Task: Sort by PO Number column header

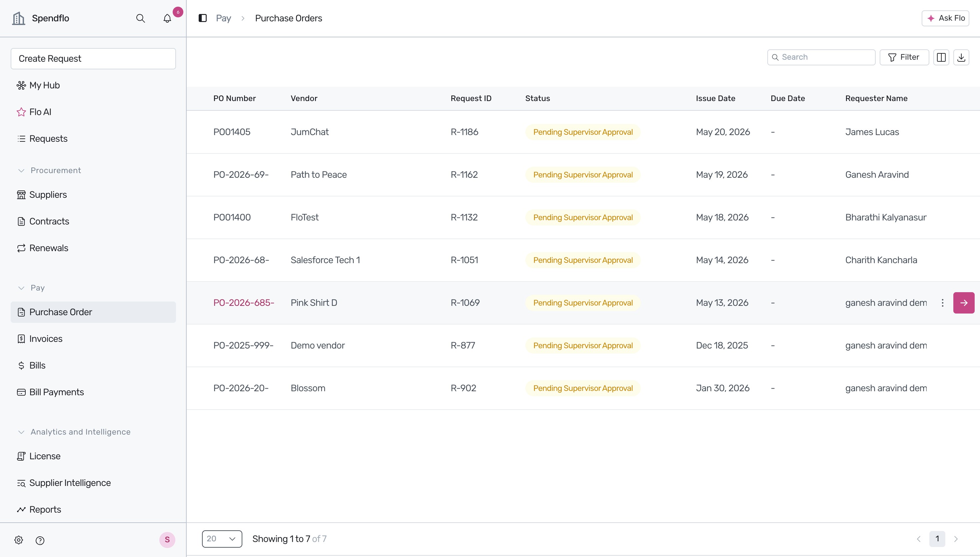Action: pos(234,98)
